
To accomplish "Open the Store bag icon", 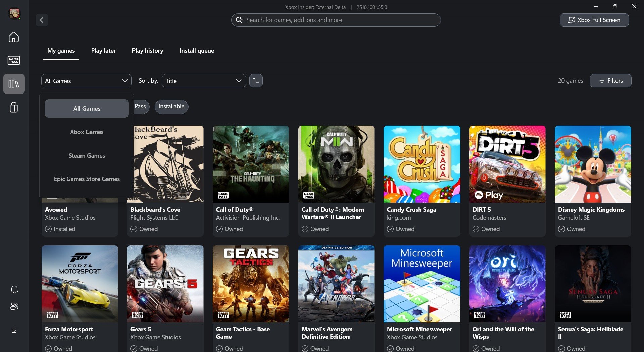I will 14,107.
